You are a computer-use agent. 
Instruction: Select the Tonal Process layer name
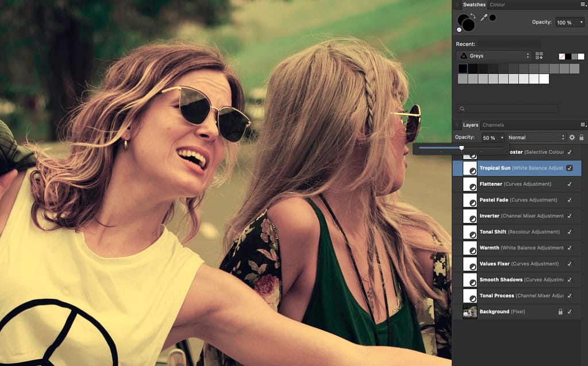[497, 295]
